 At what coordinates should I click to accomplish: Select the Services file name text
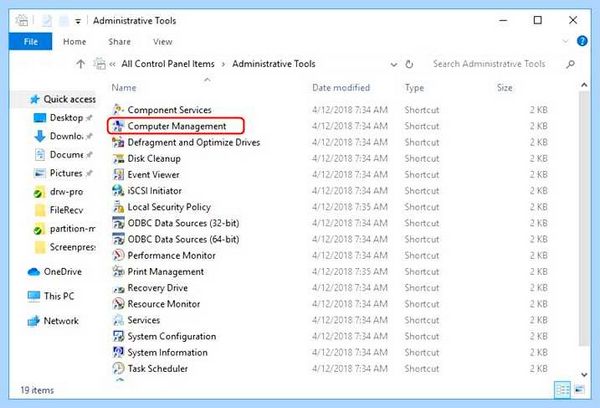click(x=143, y=320)
